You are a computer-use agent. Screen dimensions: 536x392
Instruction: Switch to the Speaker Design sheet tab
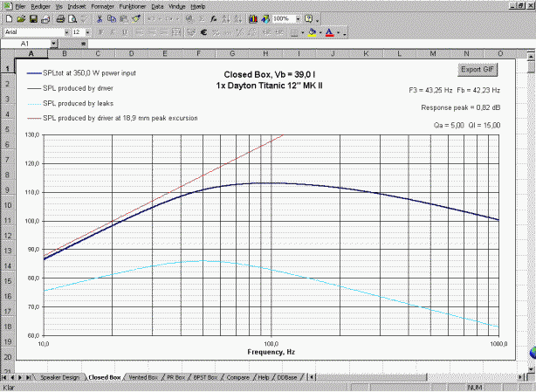coord(60,377)
